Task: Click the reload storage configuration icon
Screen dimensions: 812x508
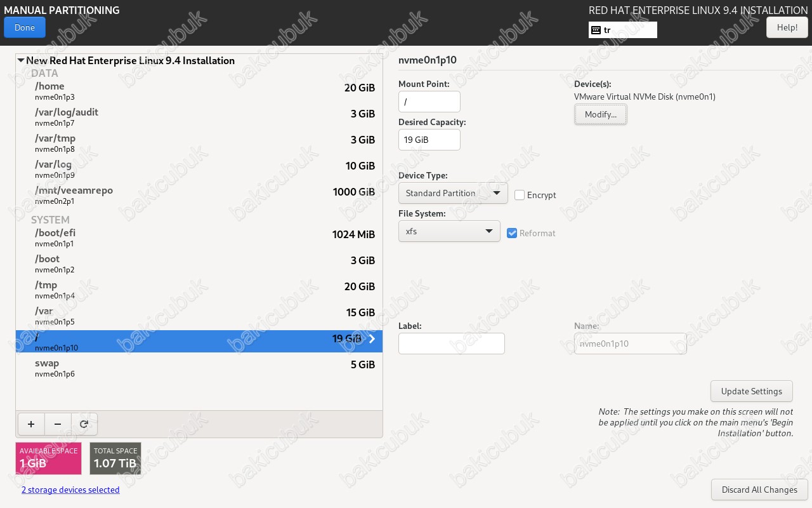Action: coord(84,424)
